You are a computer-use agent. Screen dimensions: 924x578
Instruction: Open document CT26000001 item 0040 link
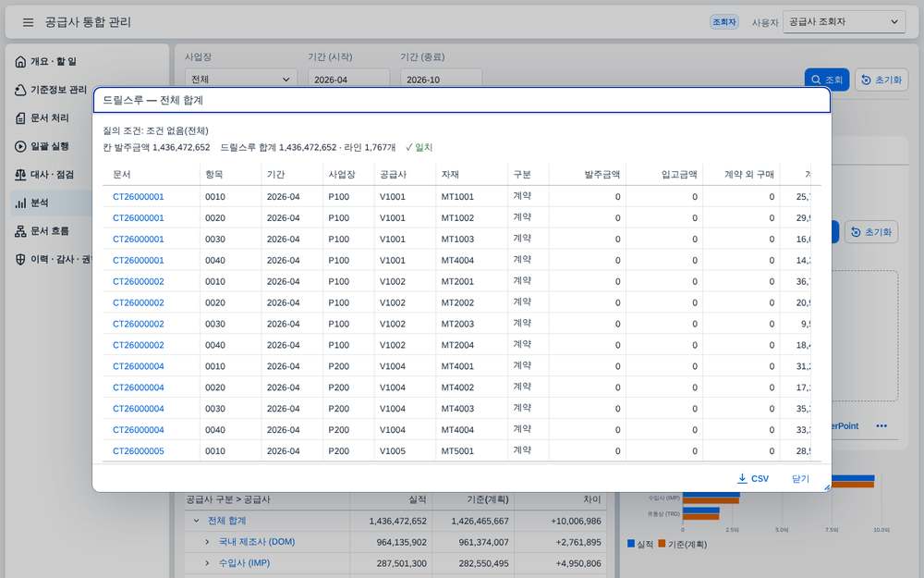click(x=139, y=261)
